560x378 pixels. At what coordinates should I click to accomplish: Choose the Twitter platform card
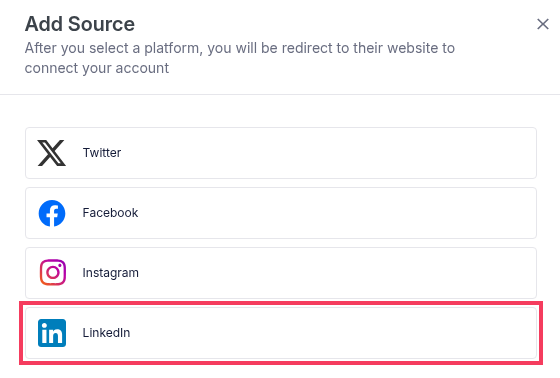pos(281,153)
